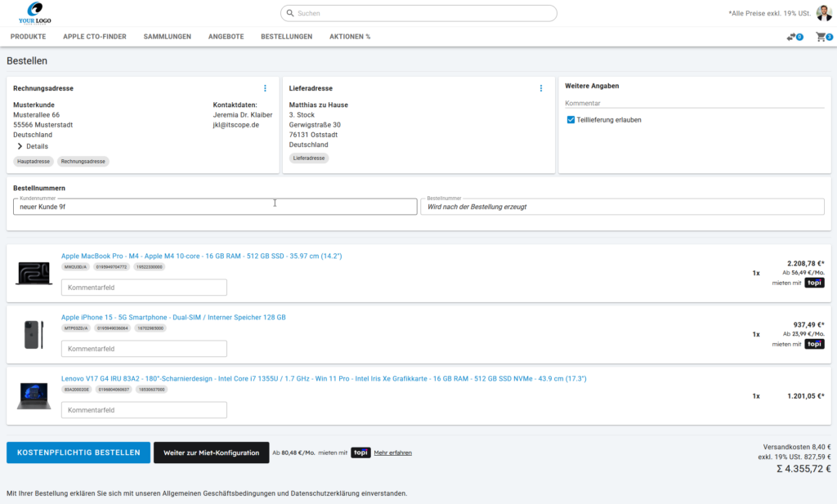This screenshot has height=504, width=837.
Task: Click the email jkl@itscope.de
Action: (x=236, y=125)
